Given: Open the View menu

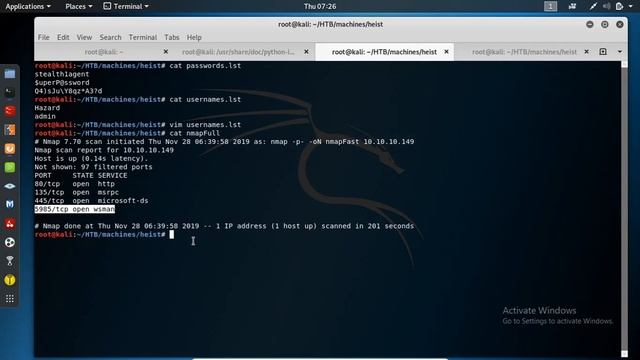Looking at the screenshot, I should [x=84, y=37].
